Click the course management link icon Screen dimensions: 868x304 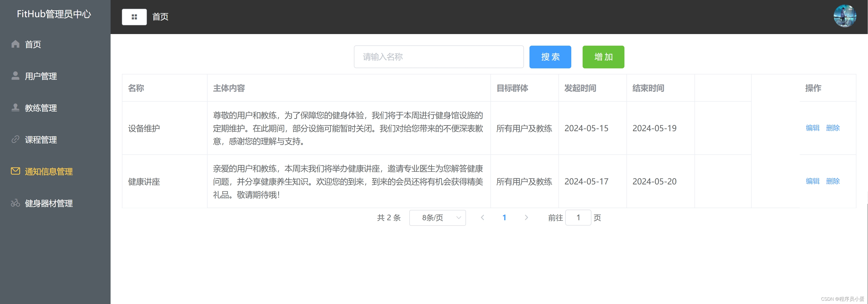16,139
